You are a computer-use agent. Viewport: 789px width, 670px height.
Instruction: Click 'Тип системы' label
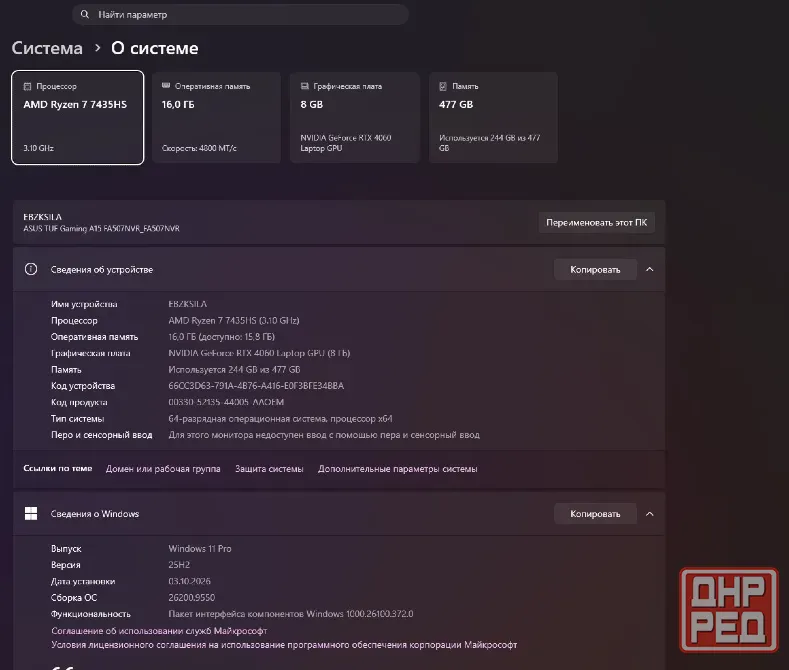(x=77, y=418)
